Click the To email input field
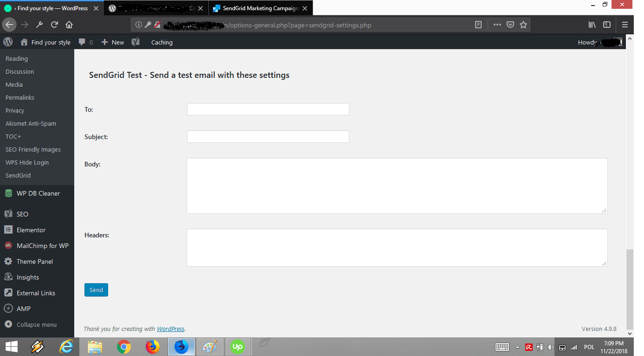Image resolution: width=644 pixels, height=356 pixels. pos(268,109)
